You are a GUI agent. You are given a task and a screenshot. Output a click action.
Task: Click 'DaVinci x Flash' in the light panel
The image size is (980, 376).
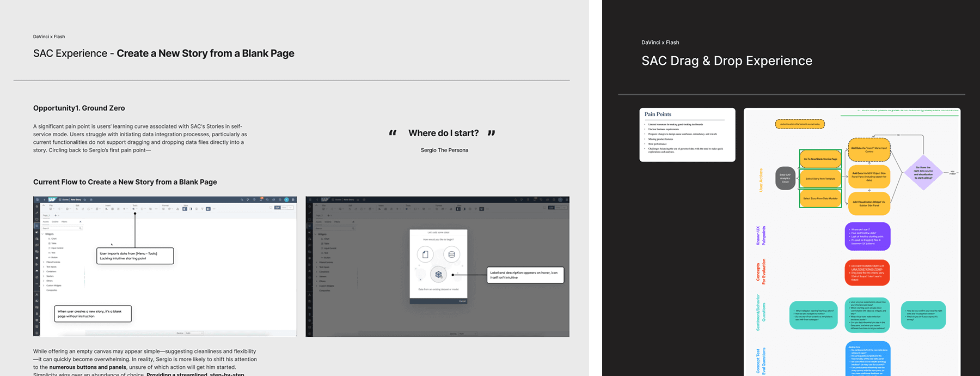49,37
